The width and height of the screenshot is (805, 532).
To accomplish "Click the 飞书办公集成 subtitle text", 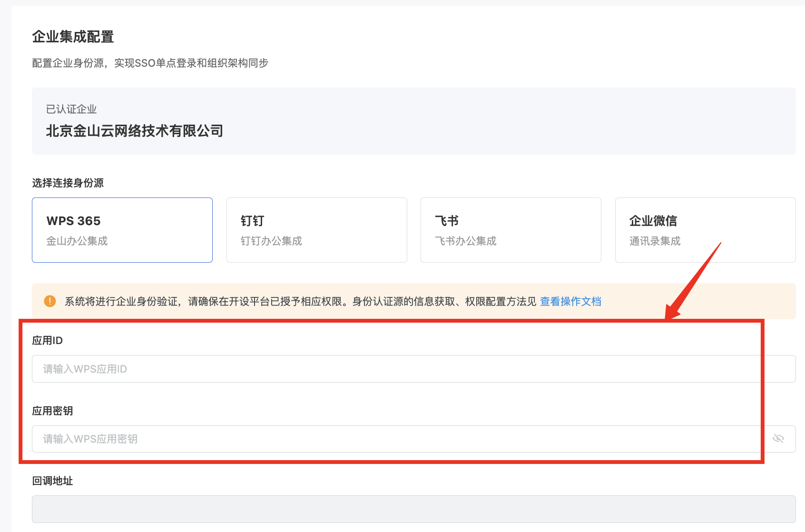I will coord(466,241).
